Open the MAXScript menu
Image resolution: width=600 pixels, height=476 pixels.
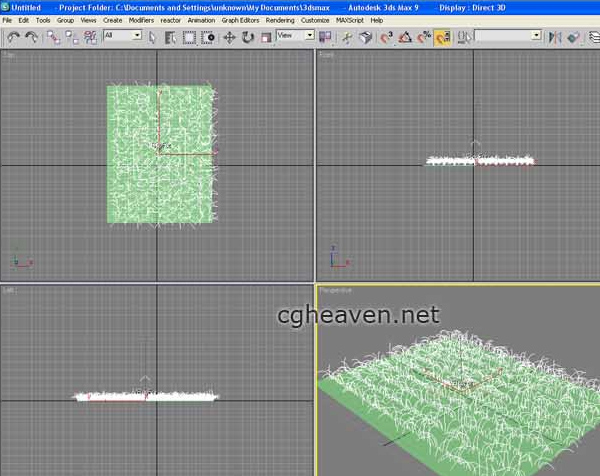pos(350,20)
